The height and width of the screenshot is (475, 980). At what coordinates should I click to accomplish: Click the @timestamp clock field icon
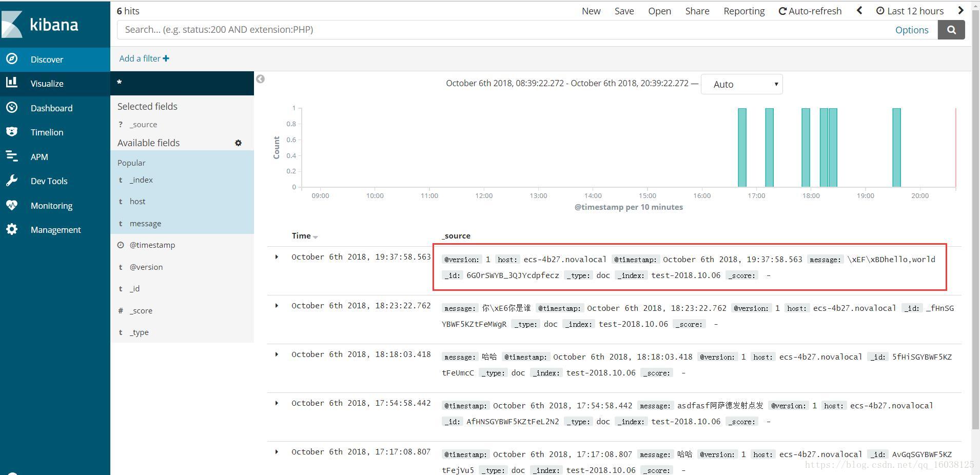click(121, 245)
